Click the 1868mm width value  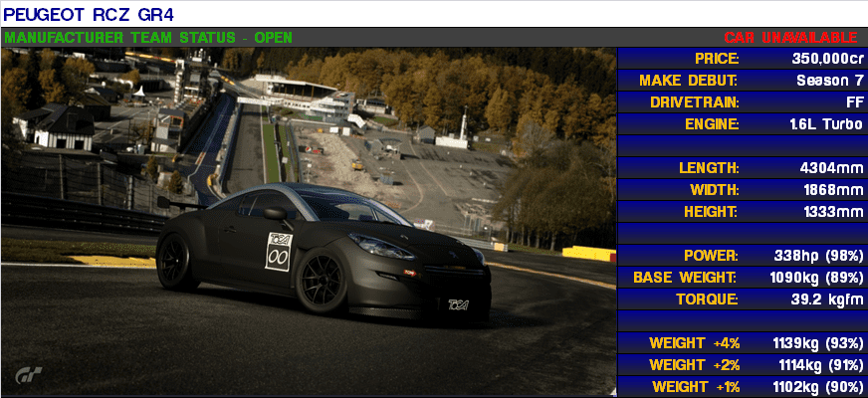coord(834,190)
